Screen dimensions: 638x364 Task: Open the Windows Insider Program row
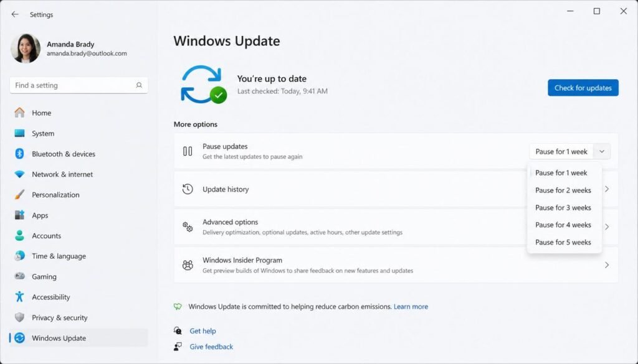point(396,265)
